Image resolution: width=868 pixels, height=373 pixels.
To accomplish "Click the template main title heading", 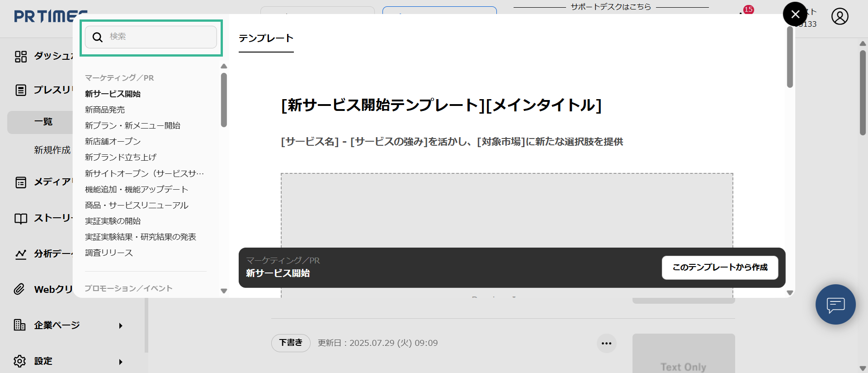I will [441, 105].
